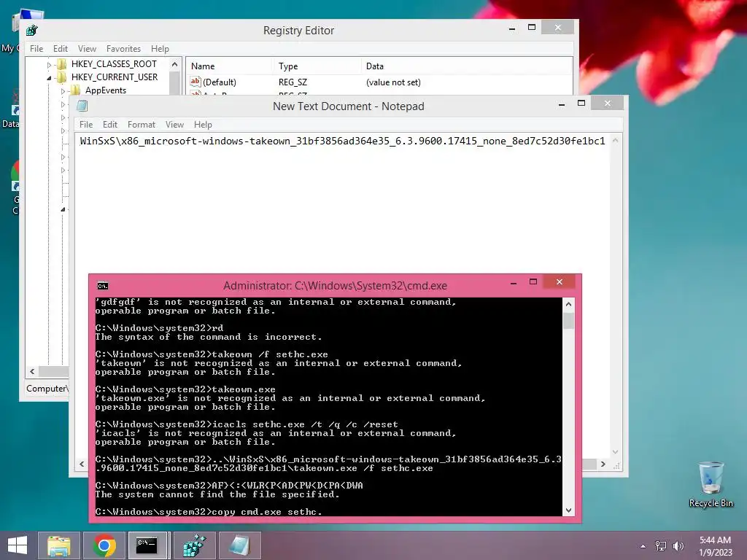The height and width of the screenshot is (560, 747).
Task: Click the copy cmd.exe command line
Action: coord(209,512)
